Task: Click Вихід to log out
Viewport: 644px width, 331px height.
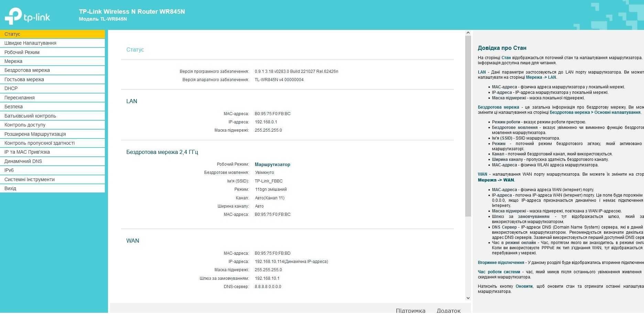Action: pyautogui.click(x=52, y=188)
